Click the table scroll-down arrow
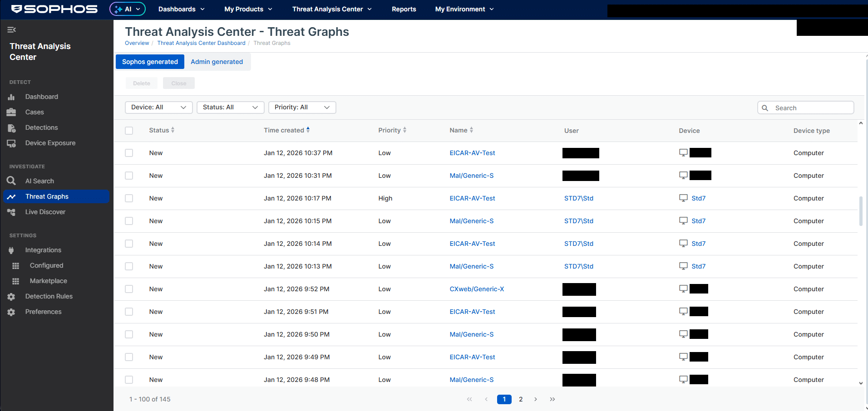 click(861, 383)
